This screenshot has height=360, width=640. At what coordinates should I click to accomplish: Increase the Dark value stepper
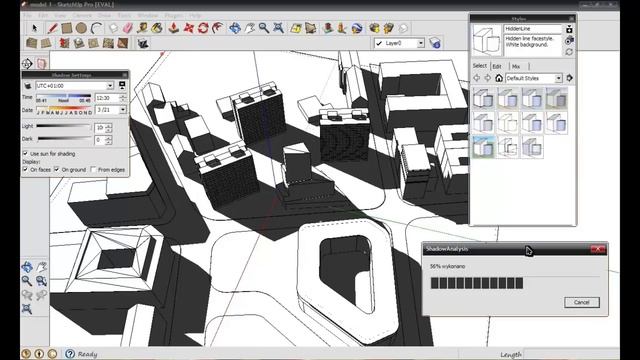(109, 138)
